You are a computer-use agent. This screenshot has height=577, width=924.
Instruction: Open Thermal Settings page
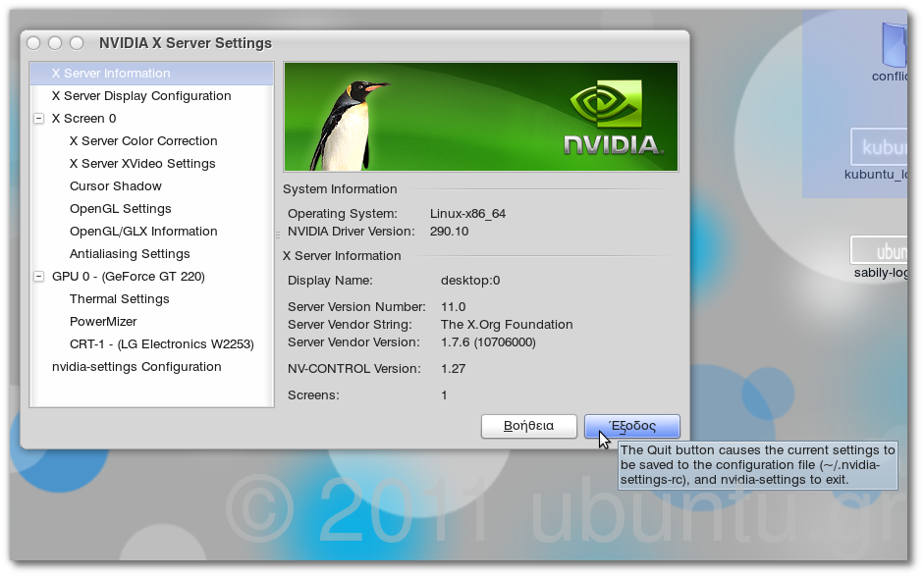tap(119, 299)
